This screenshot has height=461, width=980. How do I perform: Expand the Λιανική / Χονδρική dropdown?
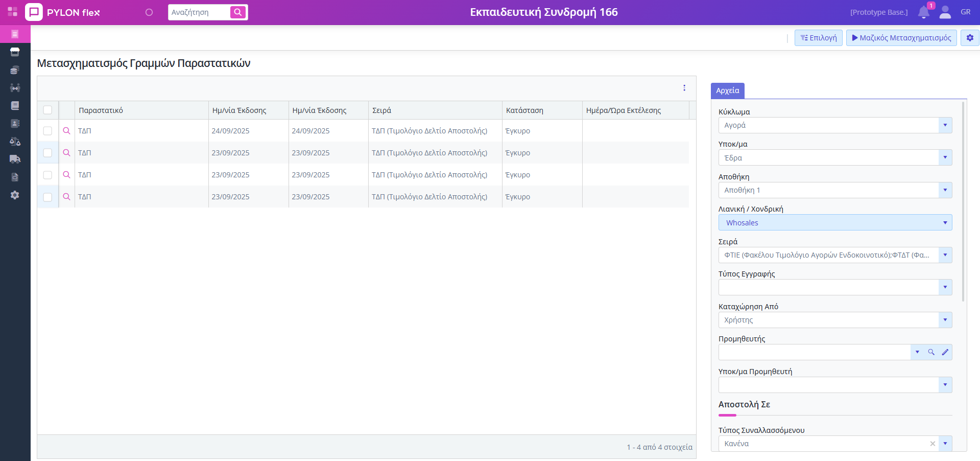pyautogui.click(x=945, y=223)
